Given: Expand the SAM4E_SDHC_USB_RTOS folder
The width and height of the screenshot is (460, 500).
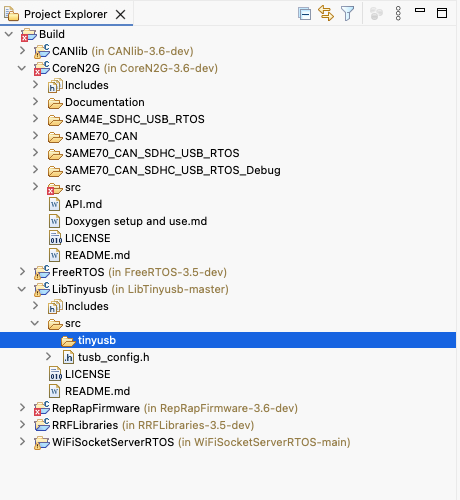Looking at the screenshot, I should point(36,119).
